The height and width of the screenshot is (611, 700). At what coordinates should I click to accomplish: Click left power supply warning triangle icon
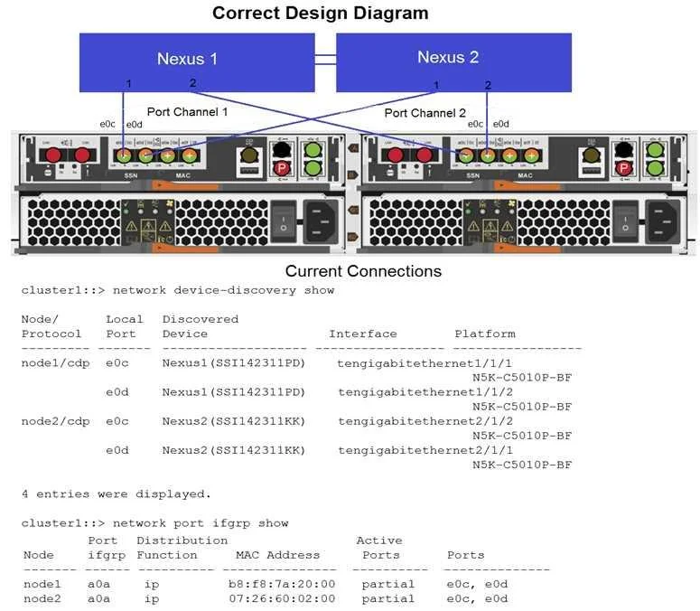[x=131, y=226]
